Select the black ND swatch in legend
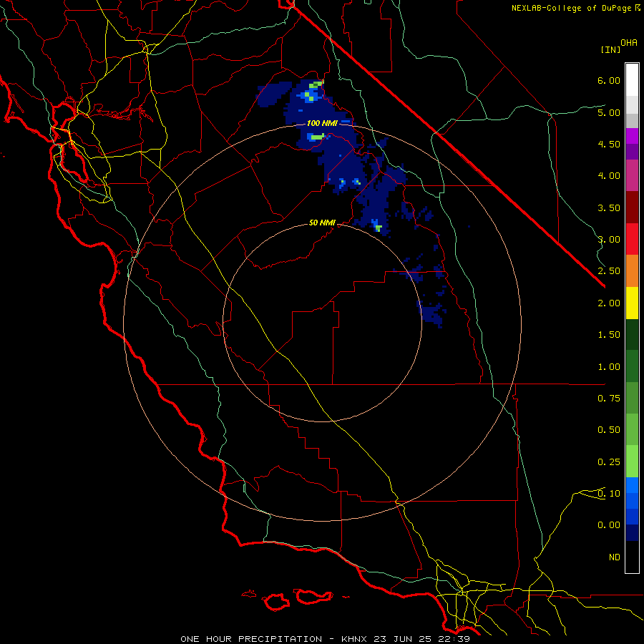644x644 pixels. 632,557
